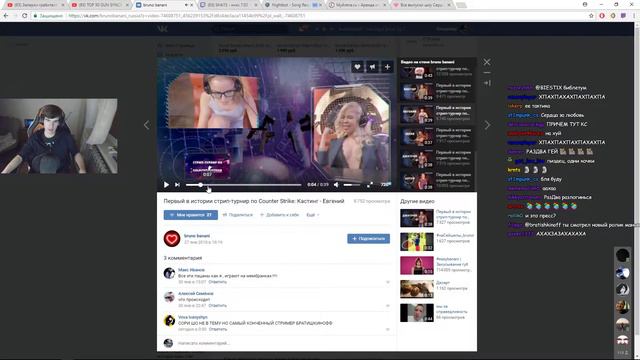Reply to Алексей Семёнов's comment
The image size is (640, 360).
click(218, 306)
